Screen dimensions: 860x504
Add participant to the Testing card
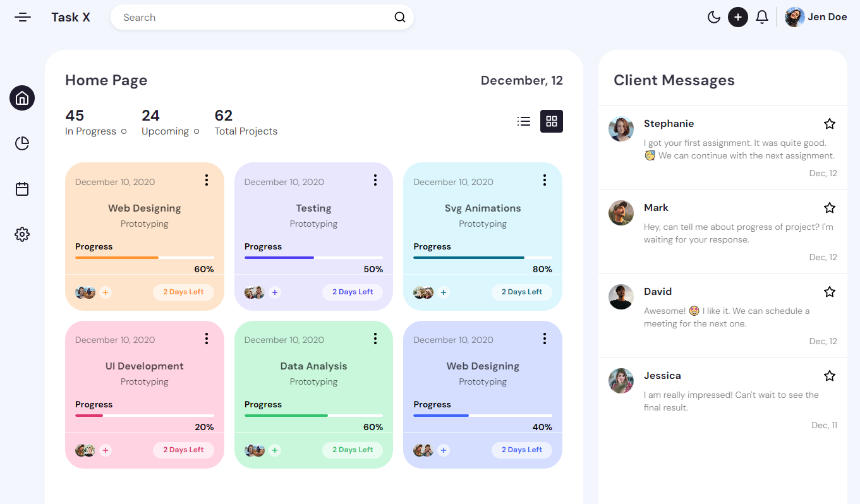275,292
